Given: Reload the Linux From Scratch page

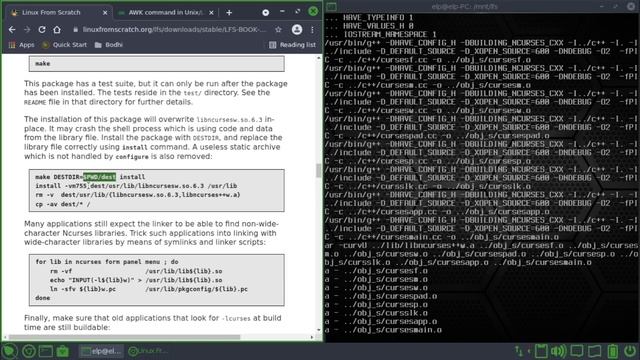Looking at the screenshot, I should coord(42,29).
